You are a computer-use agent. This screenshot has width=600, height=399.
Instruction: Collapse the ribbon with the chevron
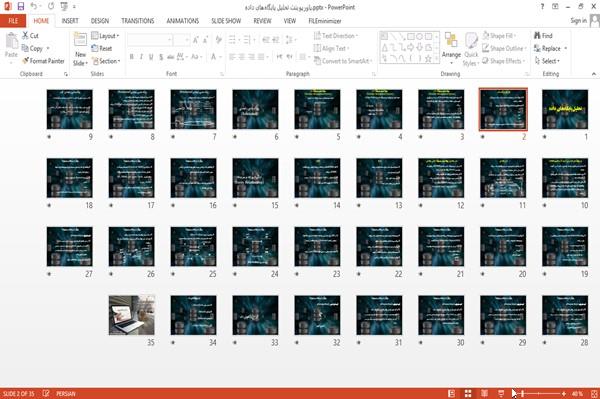coord(594,73)
